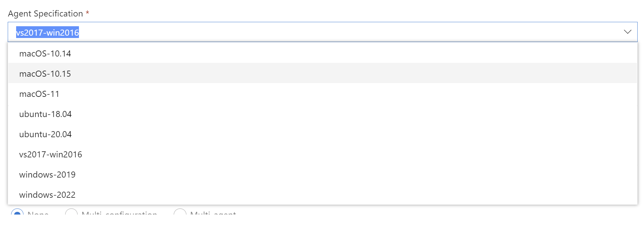Select macOS-10.14 from the list

(323, 53)
